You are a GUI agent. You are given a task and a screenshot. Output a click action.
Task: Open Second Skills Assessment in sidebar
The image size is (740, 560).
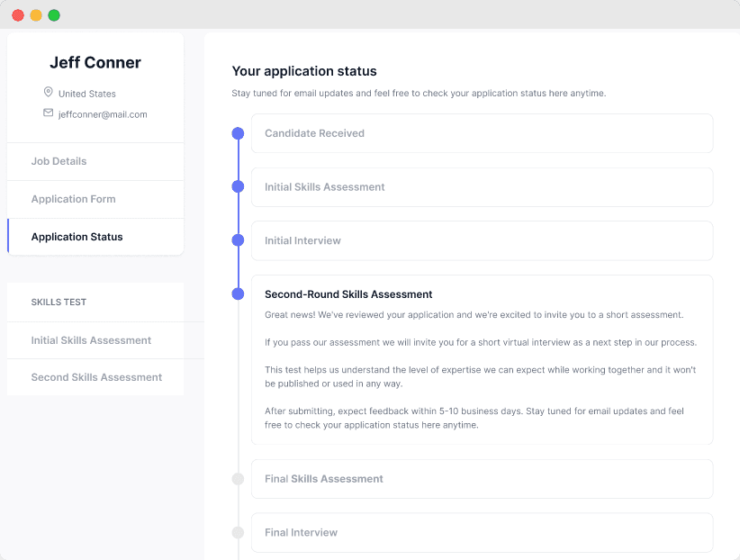click(95, 377)
